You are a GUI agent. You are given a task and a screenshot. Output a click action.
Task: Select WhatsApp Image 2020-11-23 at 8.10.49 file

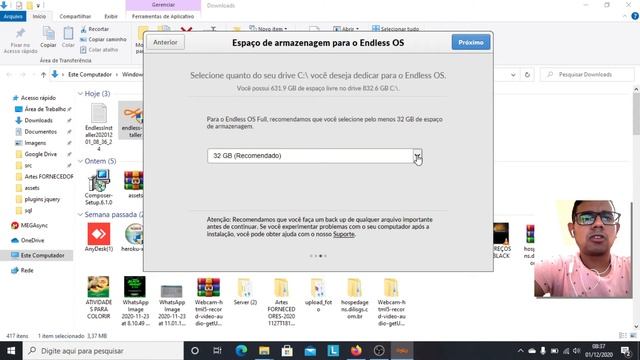135,287
